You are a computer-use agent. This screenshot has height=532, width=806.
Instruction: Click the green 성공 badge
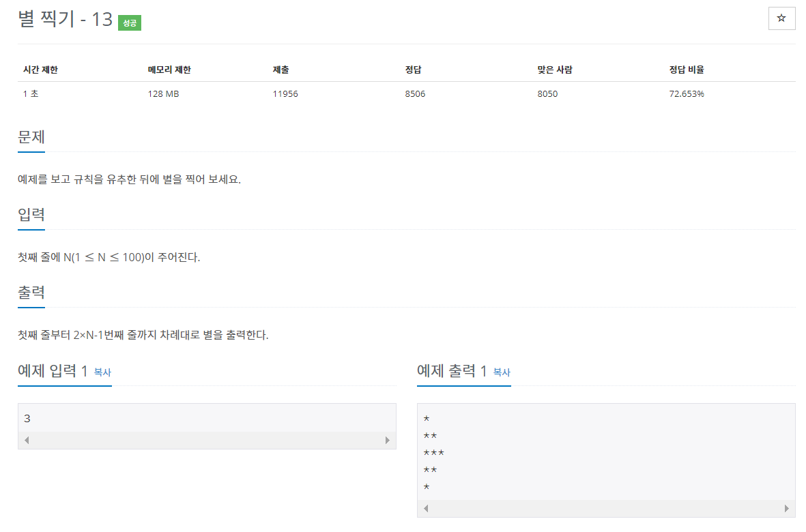click(x=130, y=23)
